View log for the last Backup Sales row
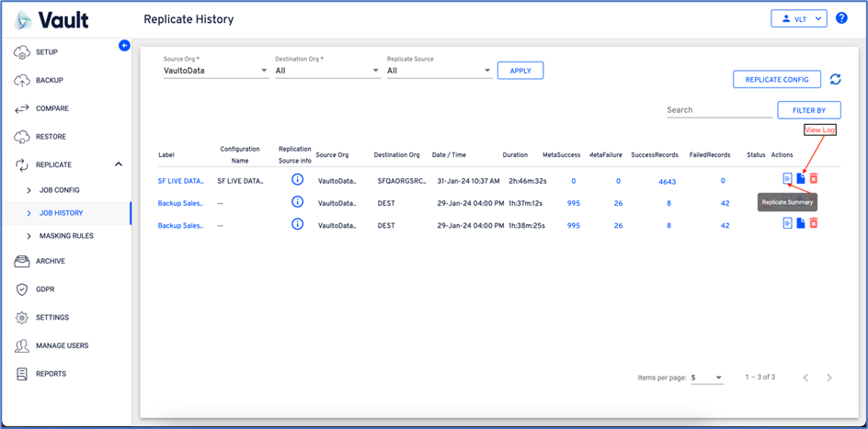Image resolution: width=868 pixels, height=429 pixels. 801,223
